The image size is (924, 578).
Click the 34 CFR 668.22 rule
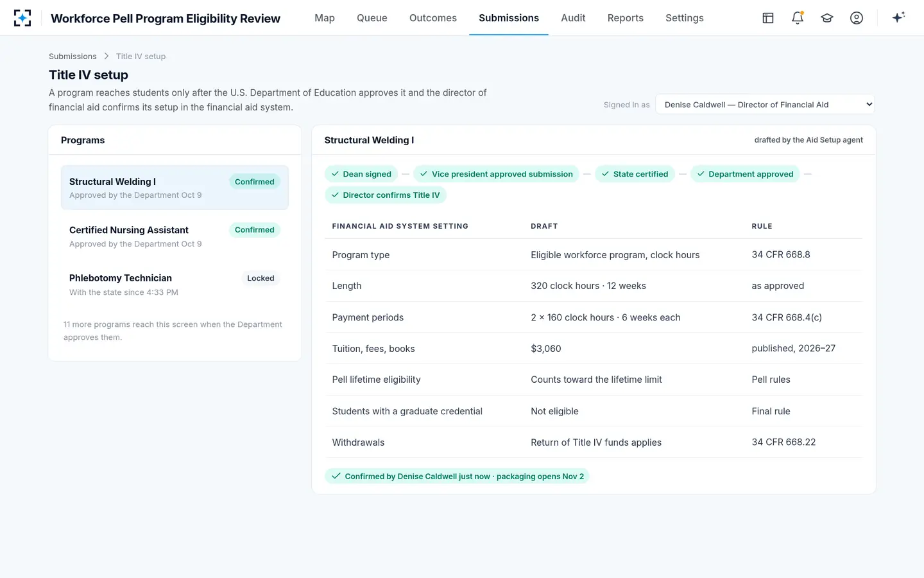click(783, 442)
